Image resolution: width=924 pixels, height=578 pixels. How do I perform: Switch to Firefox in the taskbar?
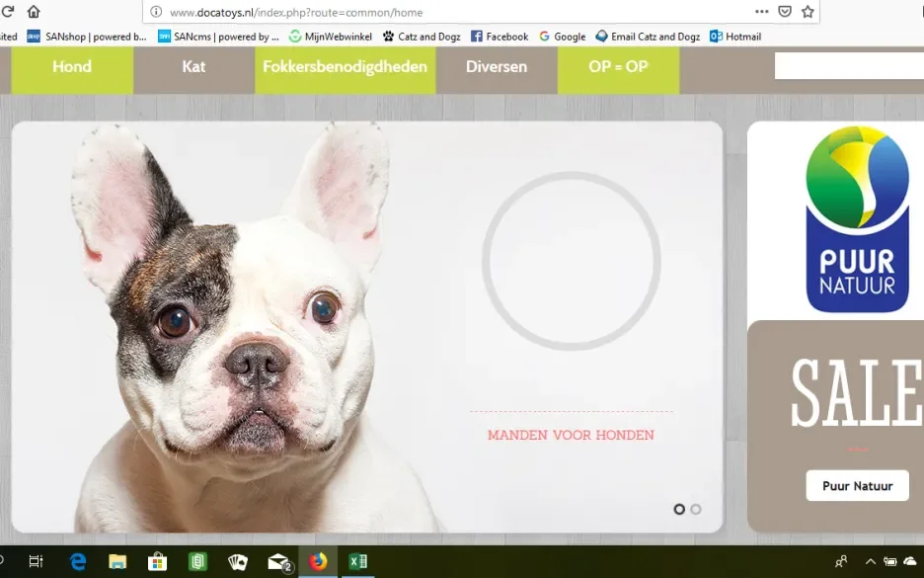[318, 561]
